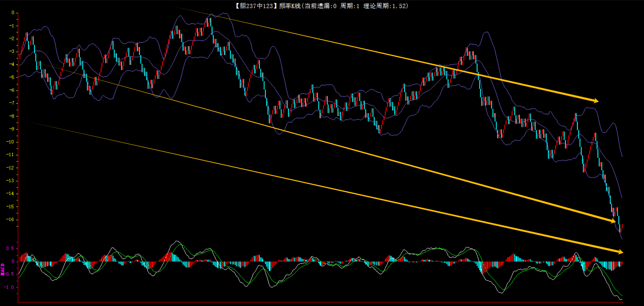Click the arrowhead of the middle orange trendline
Screen dimensions: 644x306
tap(613, 221)
